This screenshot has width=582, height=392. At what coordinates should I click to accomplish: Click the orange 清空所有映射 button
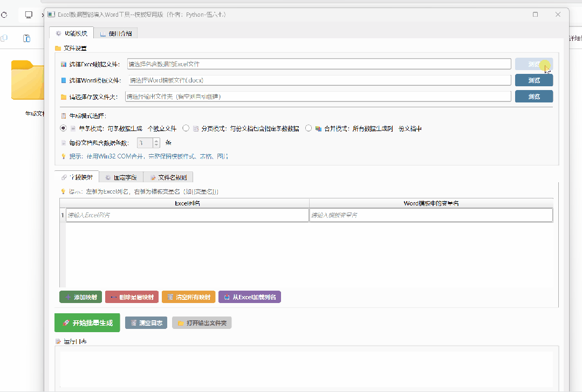coord(189,297)
